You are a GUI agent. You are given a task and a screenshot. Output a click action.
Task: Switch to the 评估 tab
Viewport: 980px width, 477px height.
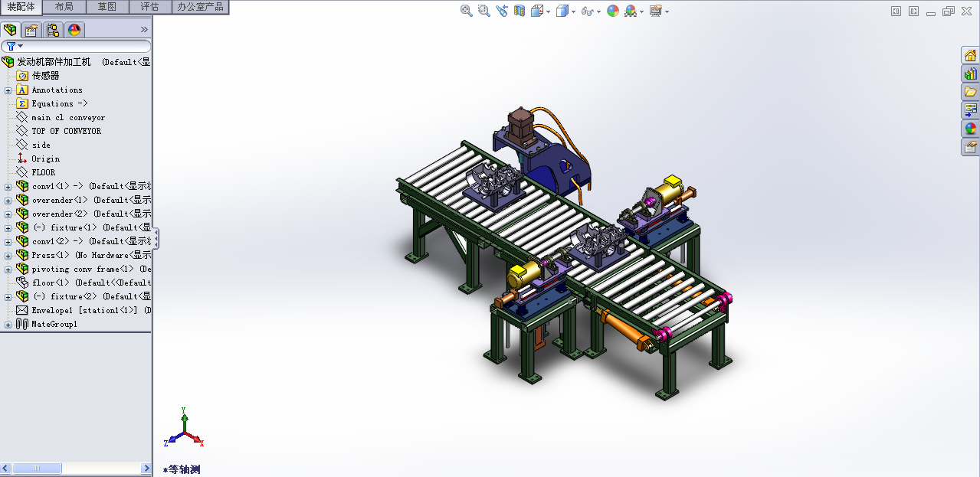[149, 7]
